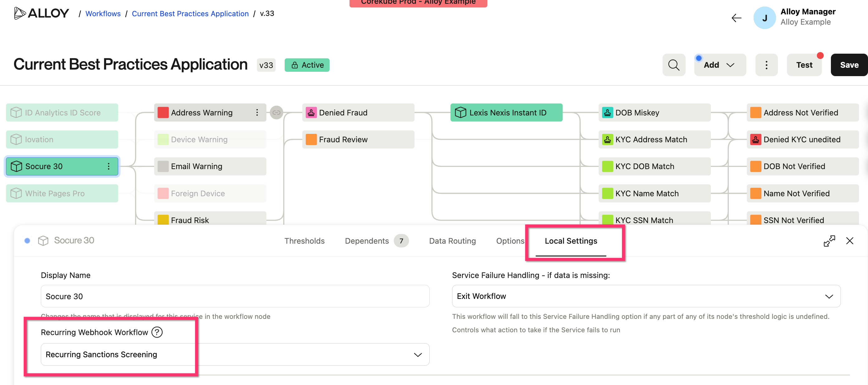The image size is (868, 385).
Task: Click the Alloy logo
Action: pyautogui.click(x=41, y=13)
